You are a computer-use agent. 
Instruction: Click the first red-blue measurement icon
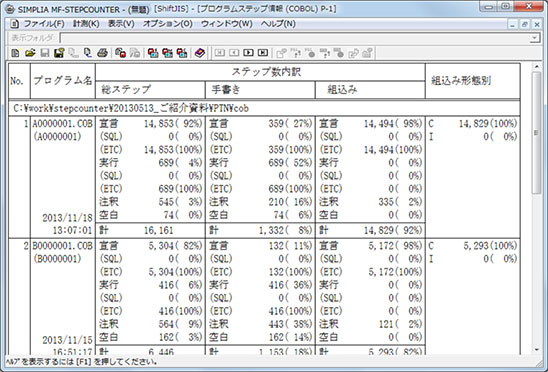tap(153, 53)
